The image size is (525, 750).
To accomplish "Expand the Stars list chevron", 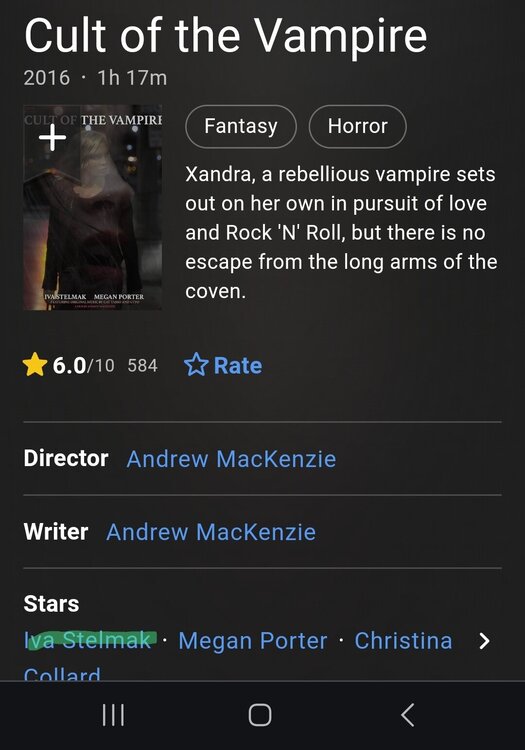I will [x=484, y=641].
